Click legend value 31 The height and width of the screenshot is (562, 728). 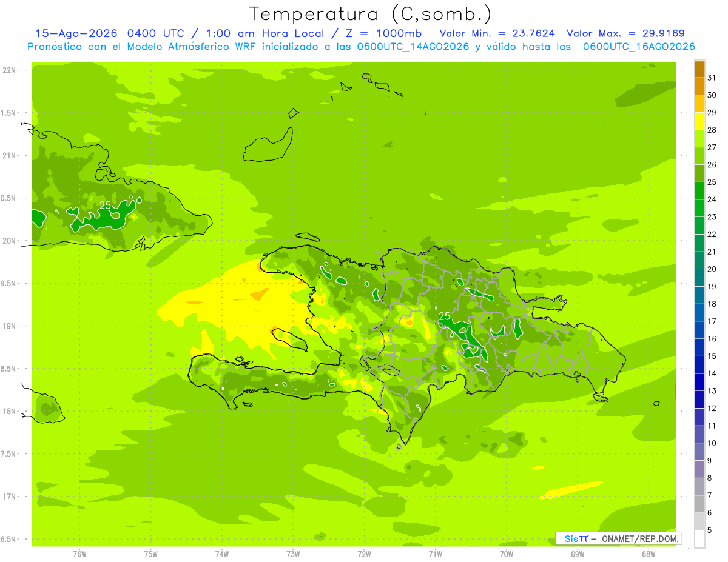click(712, 78)
